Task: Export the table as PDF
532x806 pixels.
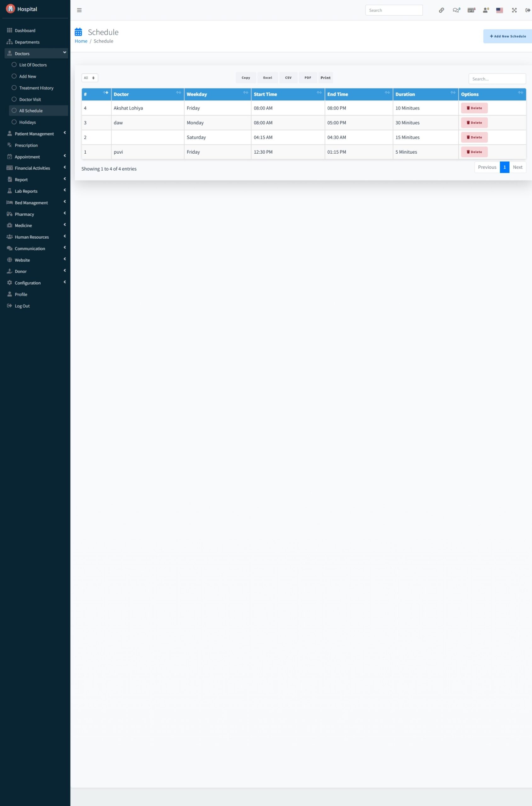Action: (308, 78)
